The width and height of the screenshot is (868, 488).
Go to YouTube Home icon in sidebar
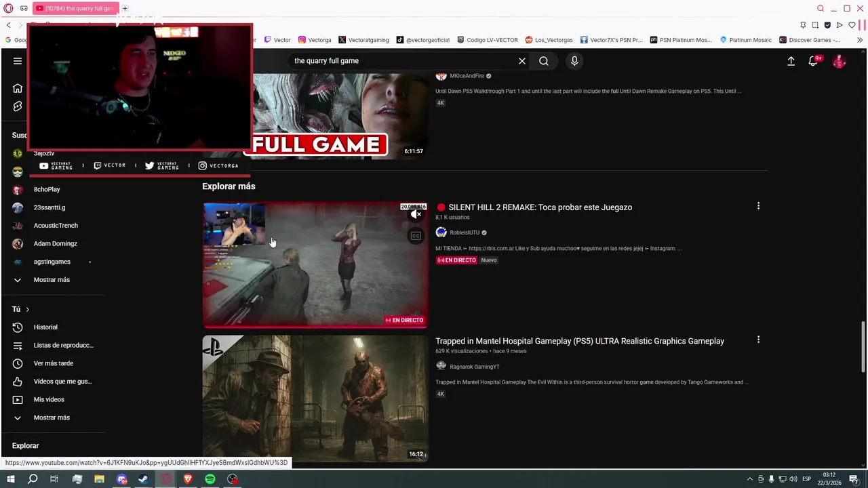[x=18, y=88]
